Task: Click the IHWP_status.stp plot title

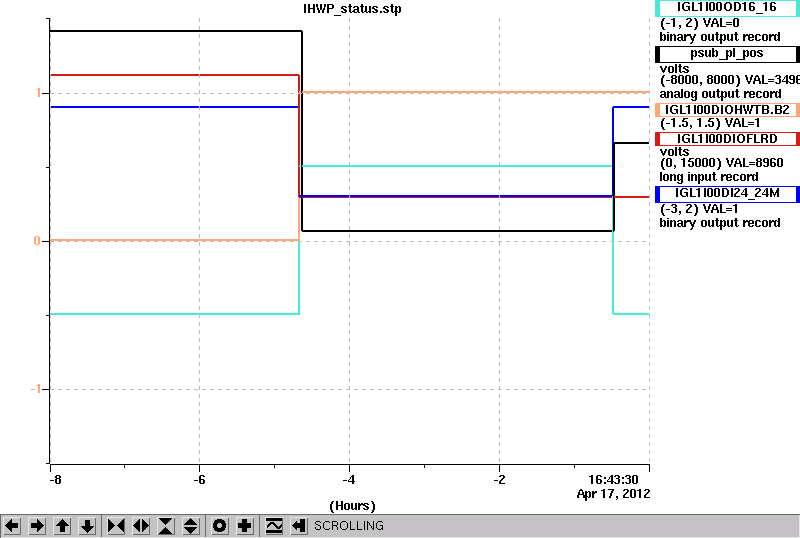Action: [x=352, y=9]
